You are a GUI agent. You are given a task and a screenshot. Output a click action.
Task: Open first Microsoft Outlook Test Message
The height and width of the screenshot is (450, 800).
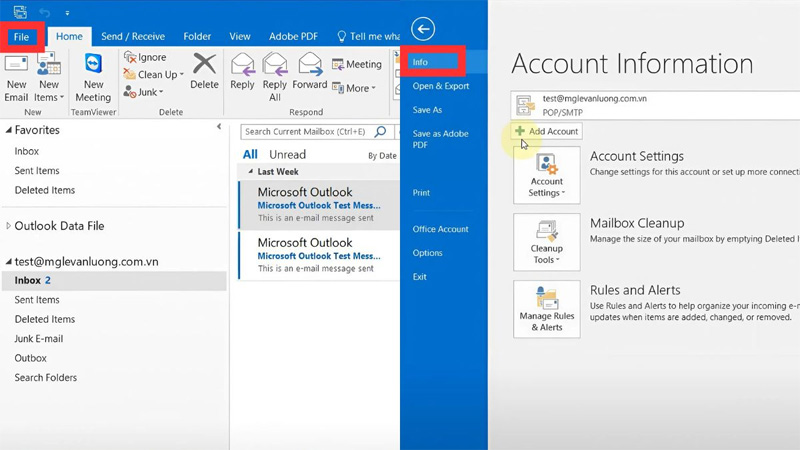(x=319, y=205)
